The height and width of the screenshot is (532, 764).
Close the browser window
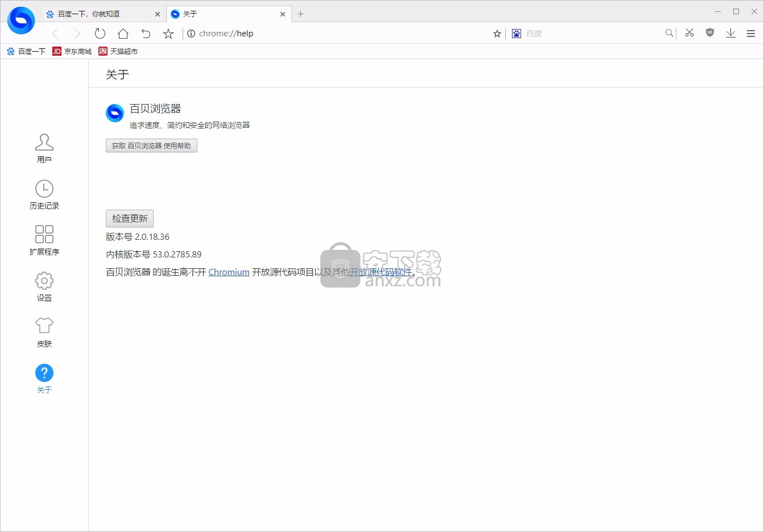point(754,11)
